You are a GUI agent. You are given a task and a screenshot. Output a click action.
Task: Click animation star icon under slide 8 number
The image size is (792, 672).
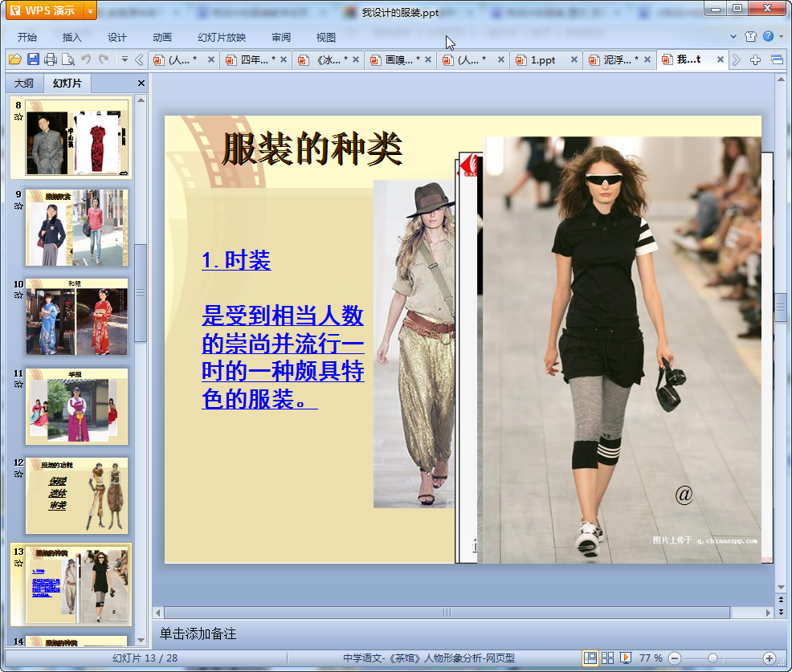(18, 117)
